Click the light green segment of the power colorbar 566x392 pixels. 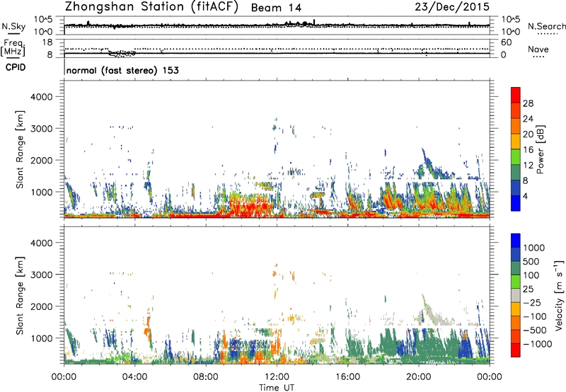tap(516, 157)
